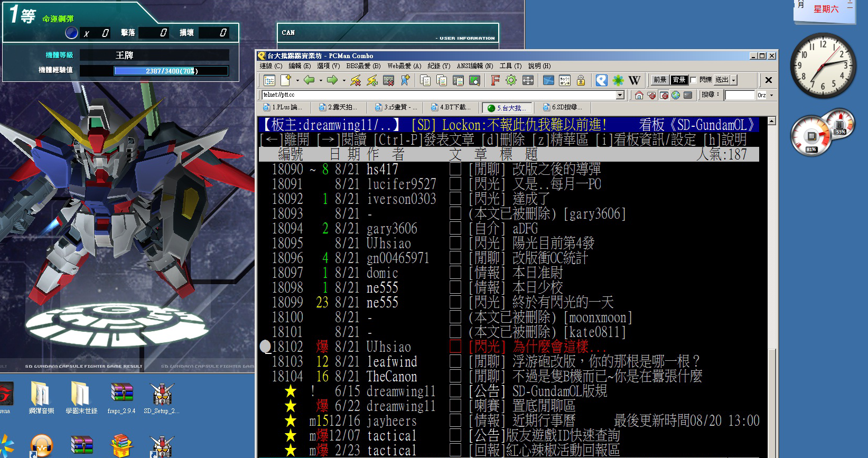Viewport: 868px width, 458px height.
Task: Disconnect using the lightning icon with red X
Action: click(x=356, y=80)
